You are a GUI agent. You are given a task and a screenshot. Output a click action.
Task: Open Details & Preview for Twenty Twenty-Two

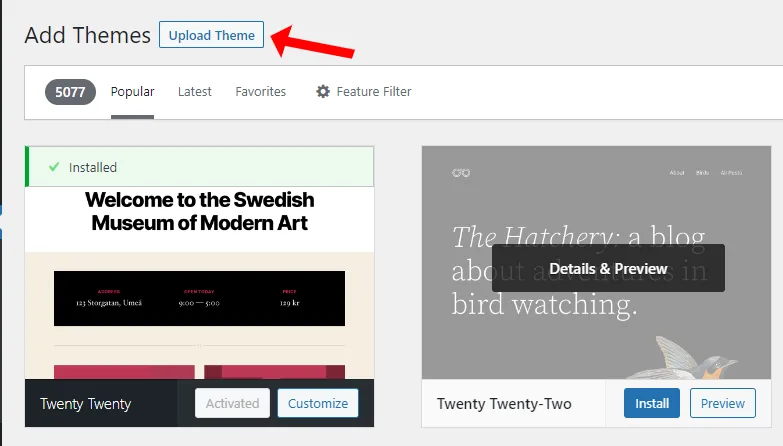coord(608,268)
